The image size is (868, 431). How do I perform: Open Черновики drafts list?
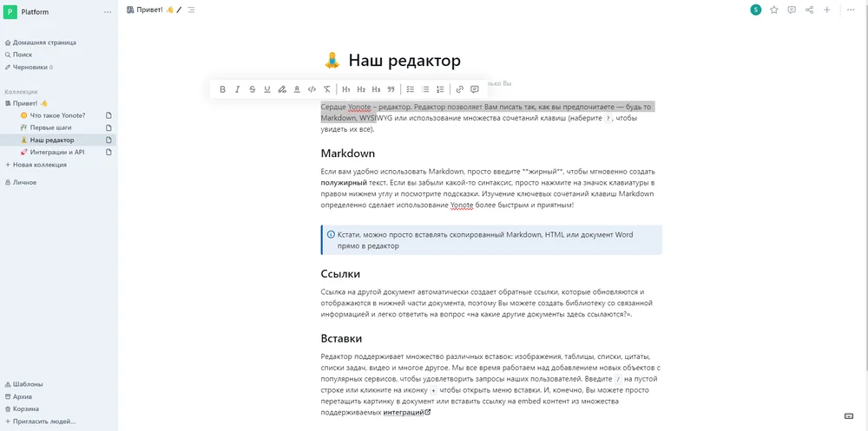(x=33, y=67)
